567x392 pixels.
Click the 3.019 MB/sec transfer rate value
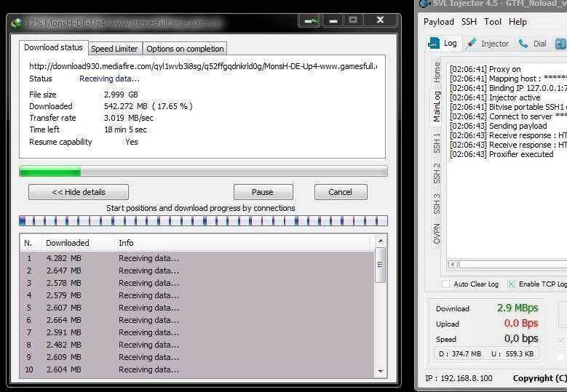[x=129, y=118]
